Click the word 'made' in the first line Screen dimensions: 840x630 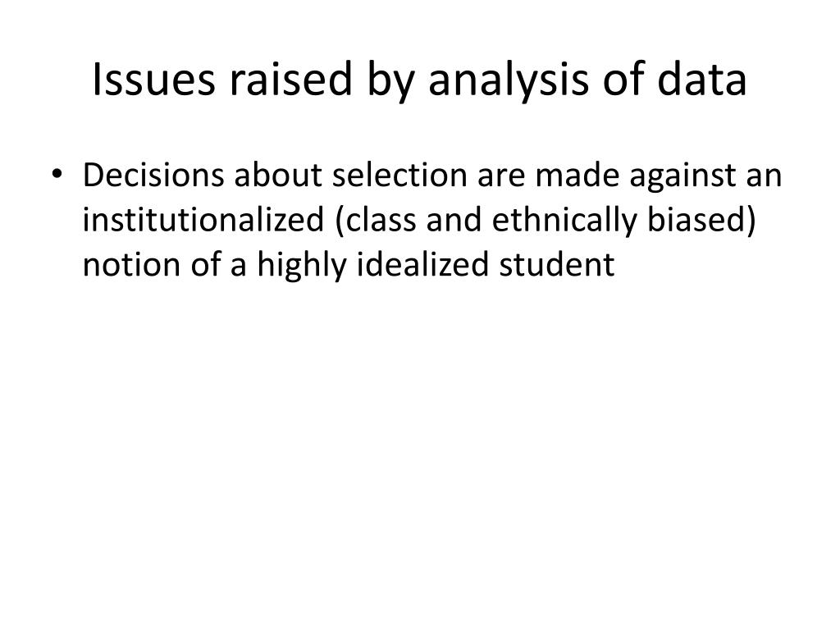click(577, 176)
